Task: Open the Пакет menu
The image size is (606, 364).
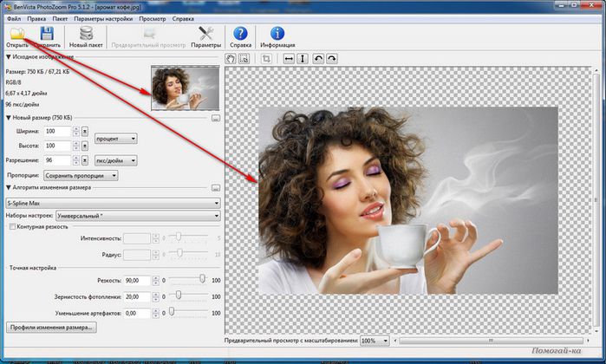Action: pos(60,18)
